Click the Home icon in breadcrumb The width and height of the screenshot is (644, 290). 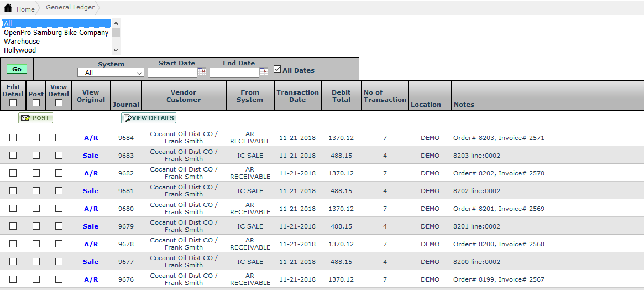pos(8,8)
